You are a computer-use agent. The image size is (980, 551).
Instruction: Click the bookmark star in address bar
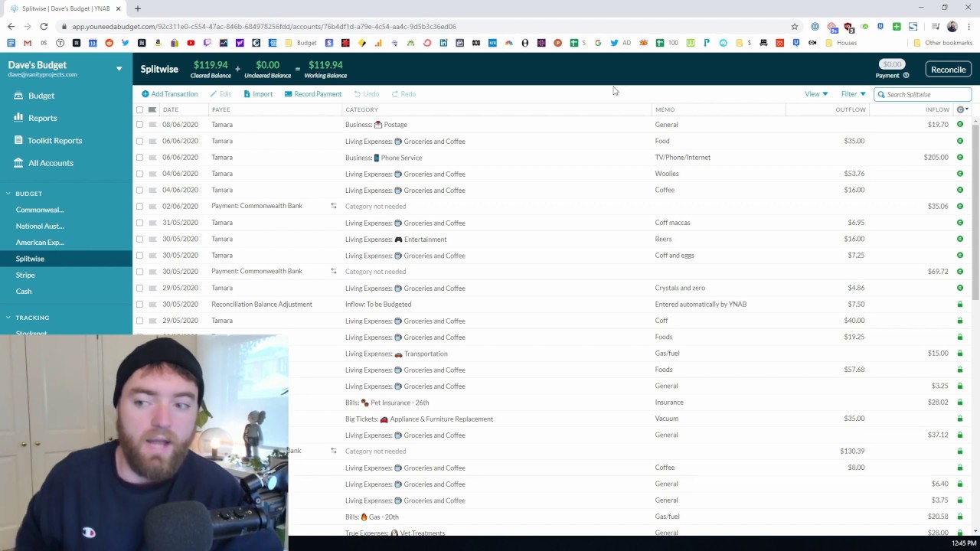click(x=795, y=27)
